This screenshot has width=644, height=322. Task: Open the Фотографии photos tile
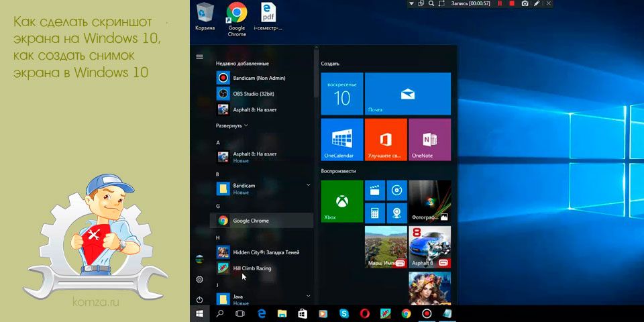429,201
